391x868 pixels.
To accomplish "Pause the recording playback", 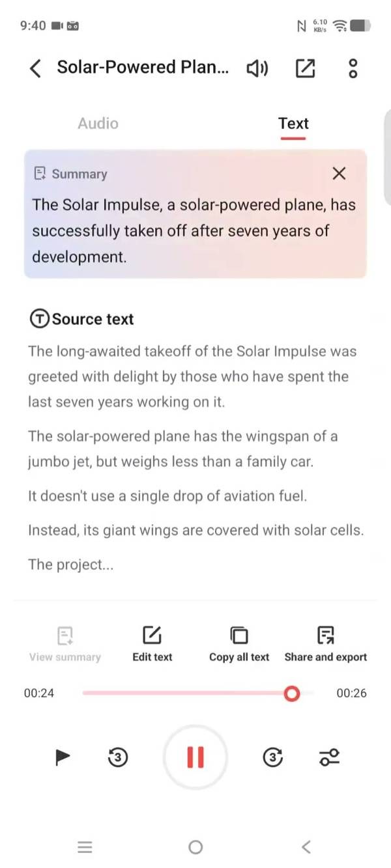I will [195, 757].
